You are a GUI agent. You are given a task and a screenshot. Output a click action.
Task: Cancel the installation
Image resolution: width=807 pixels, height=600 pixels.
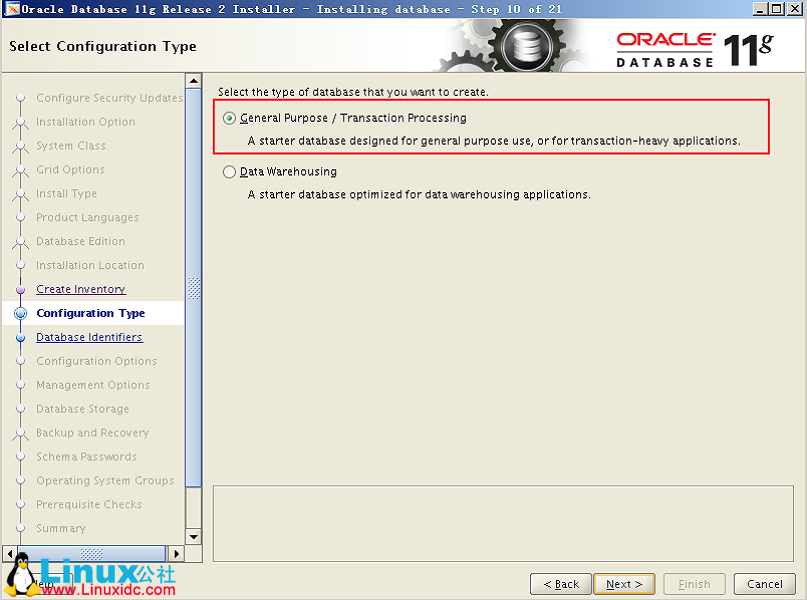764,584
